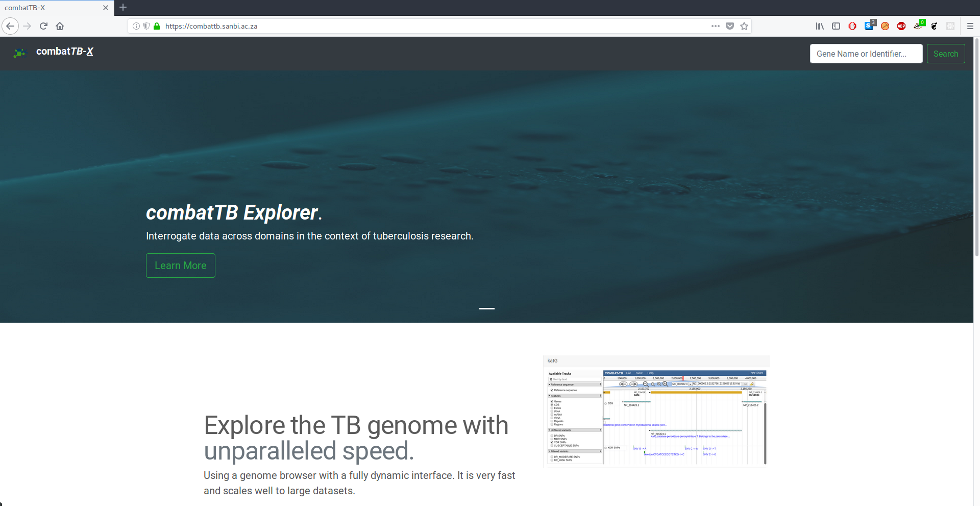Open page actions three-dot menu
The width and height of the screenshot is (980, 506).
tap(716, 26)
